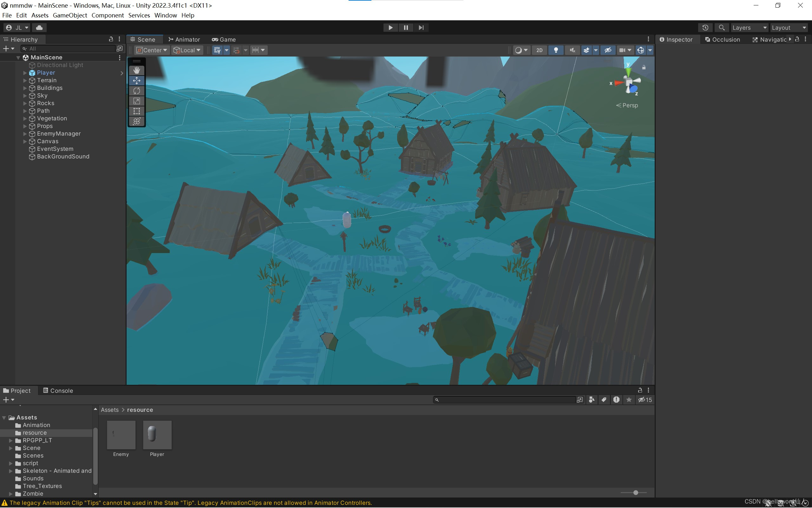Click the Pause button
Viewport: 812px width, 508px height.
coord(406,28)
